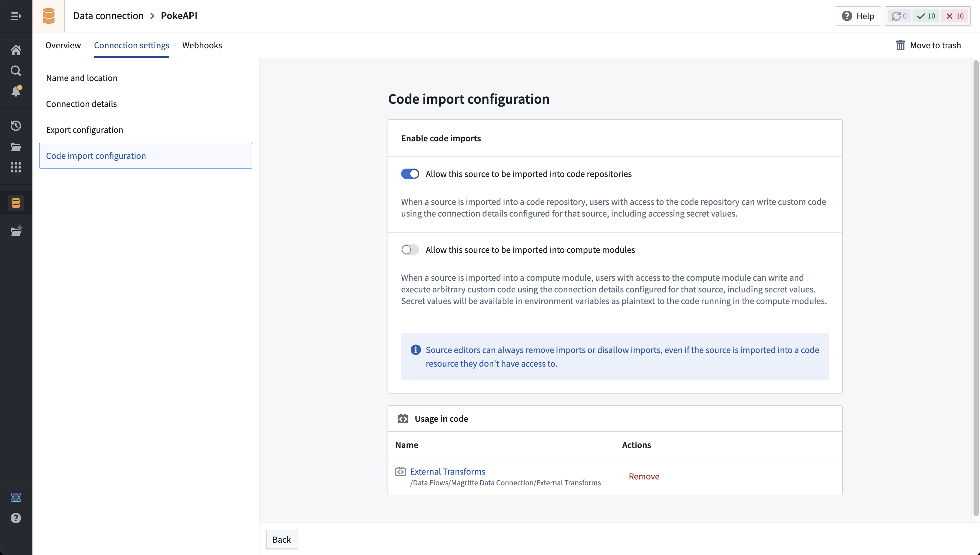Open notifications bell icon

point(16,91)
